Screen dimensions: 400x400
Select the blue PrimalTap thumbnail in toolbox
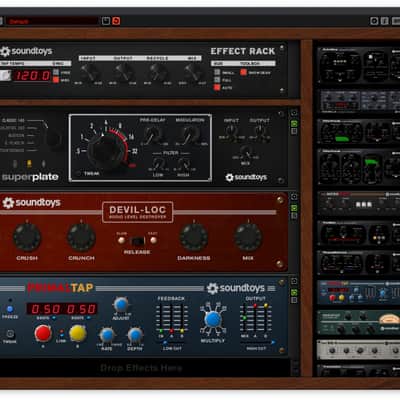359,292
